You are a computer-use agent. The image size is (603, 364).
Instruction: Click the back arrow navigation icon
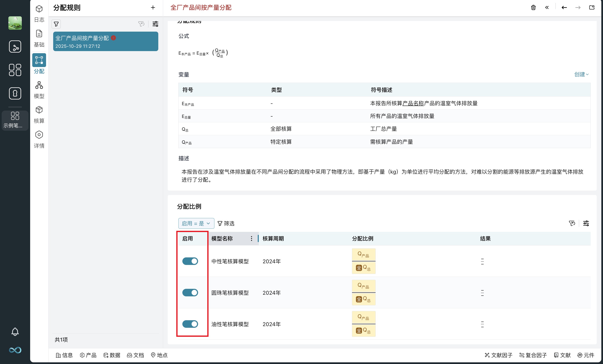coord(564,8)
